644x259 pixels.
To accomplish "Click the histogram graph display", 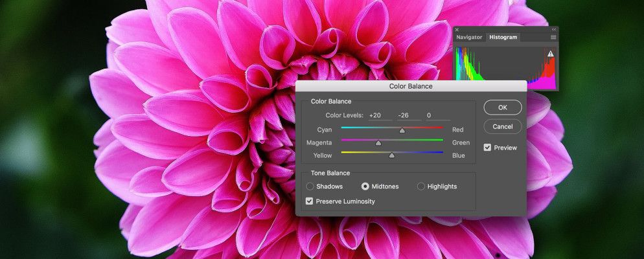I will click(x=505, y=68).
